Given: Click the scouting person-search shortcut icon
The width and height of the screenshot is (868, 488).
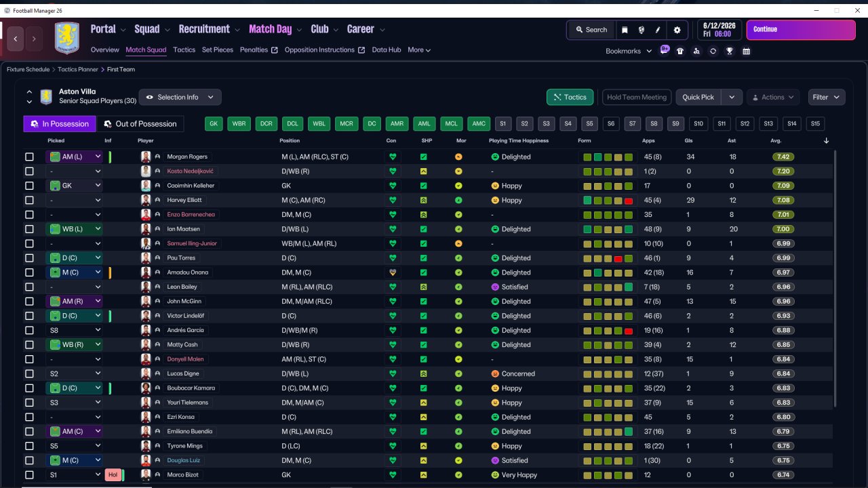Looking at the screenshot, I should 696,51.
